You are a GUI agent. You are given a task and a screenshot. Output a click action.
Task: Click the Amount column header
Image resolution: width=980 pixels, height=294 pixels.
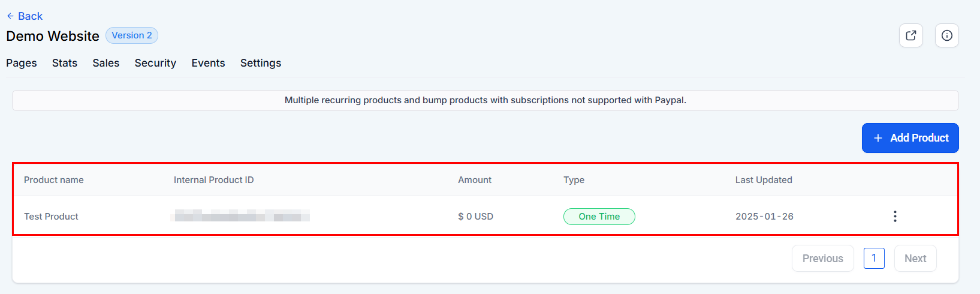pos(475,180)
